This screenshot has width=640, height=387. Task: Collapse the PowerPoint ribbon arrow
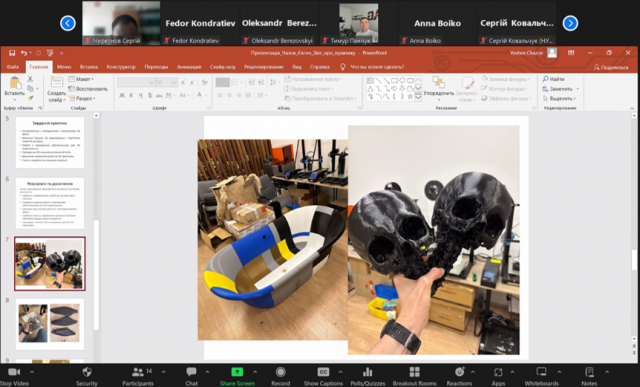pyautogui.click(x=632, y=108)
